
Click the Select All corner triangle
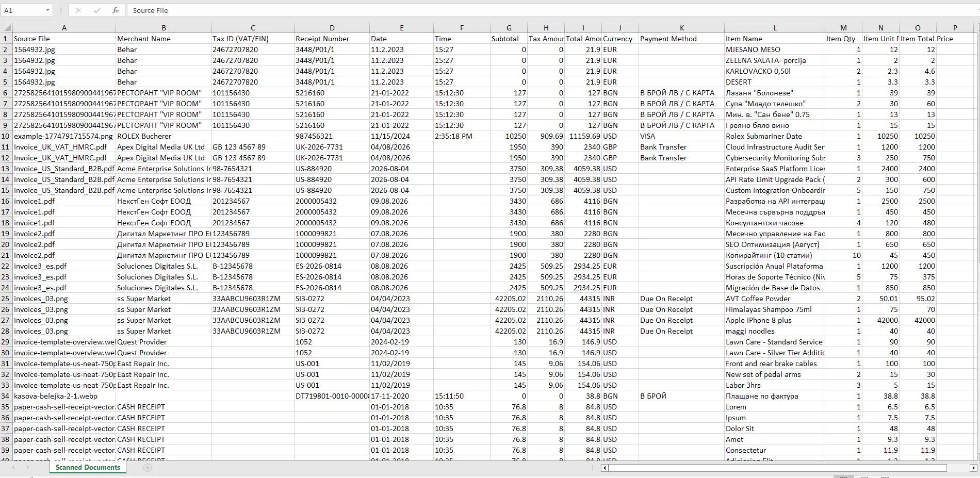click(6, 28)
